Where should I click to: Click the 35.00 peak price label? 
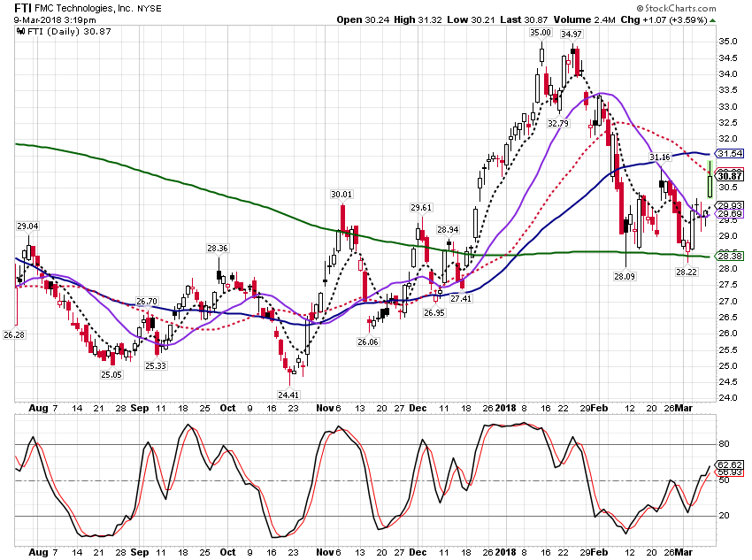tap(541, 33)
